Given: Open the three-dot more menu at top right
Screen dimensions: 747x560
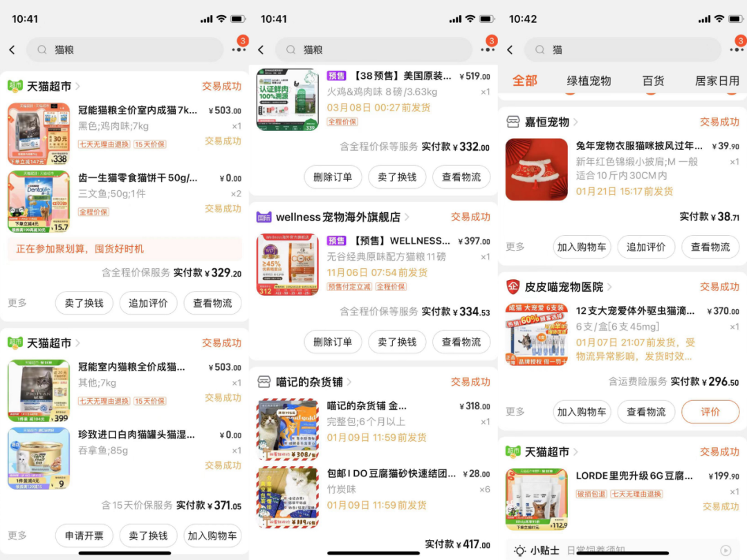Looking at the screenshot, I should [239, 50].
